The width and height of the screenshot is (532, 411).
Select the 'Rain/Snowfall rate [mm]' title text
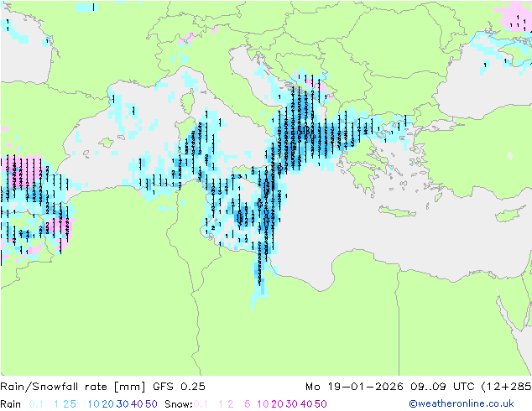(73, 386)
